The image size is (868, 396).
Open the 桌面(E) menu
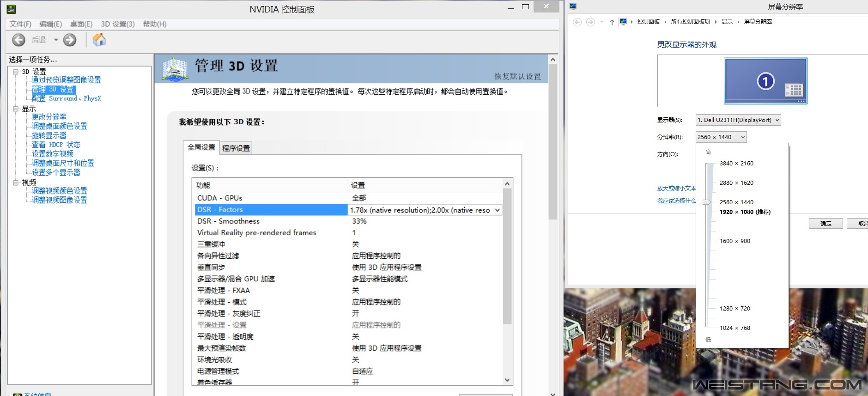(x=81, y=24)
